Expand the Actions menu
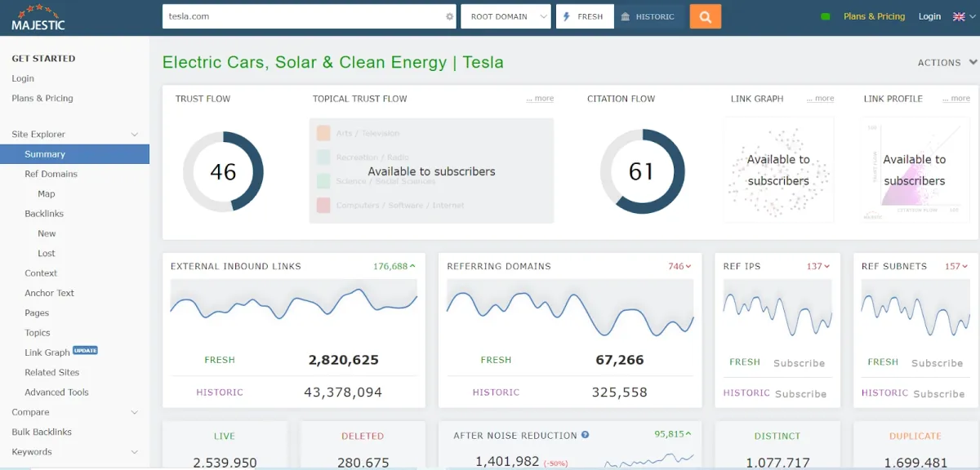Image resolution: width=980 pixels, height=470 pixels. [947, 62]
